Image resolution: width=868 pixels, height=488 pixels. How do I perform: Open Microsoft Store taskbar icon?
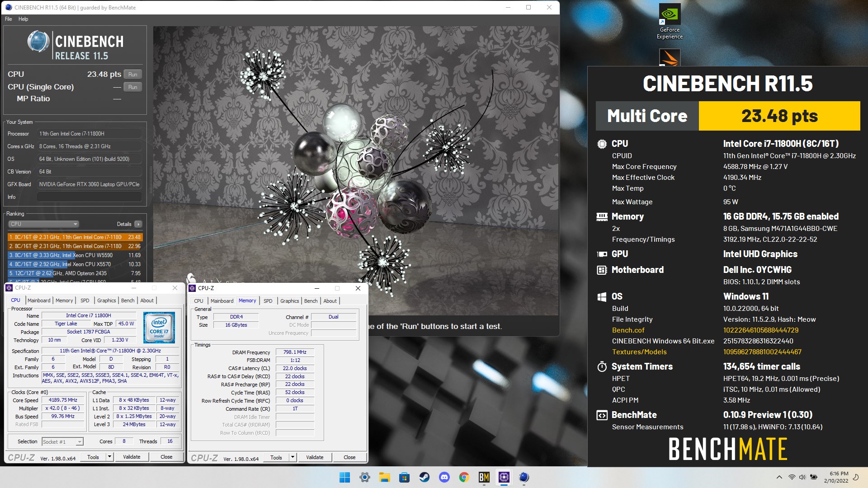(x=404, y=477)
